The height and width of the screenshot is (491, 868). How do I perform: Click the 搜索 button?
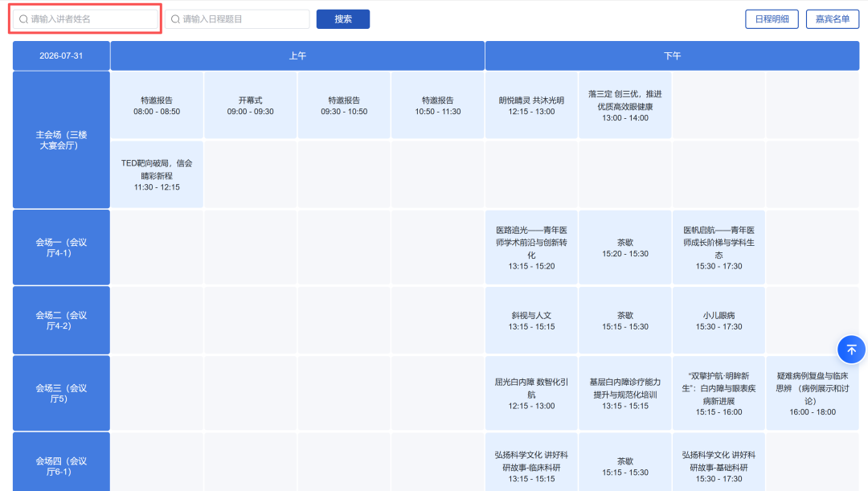(342, 18)
